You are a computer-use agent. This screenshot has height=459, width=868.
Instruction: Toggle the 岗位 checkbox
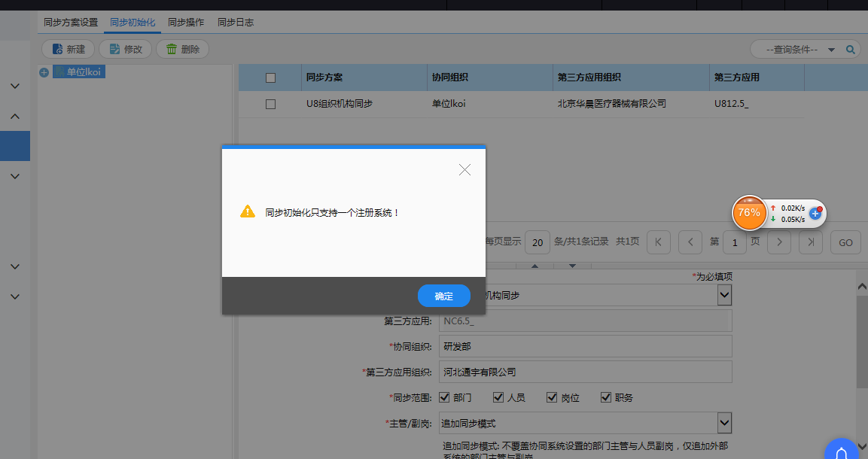[552, 397]
